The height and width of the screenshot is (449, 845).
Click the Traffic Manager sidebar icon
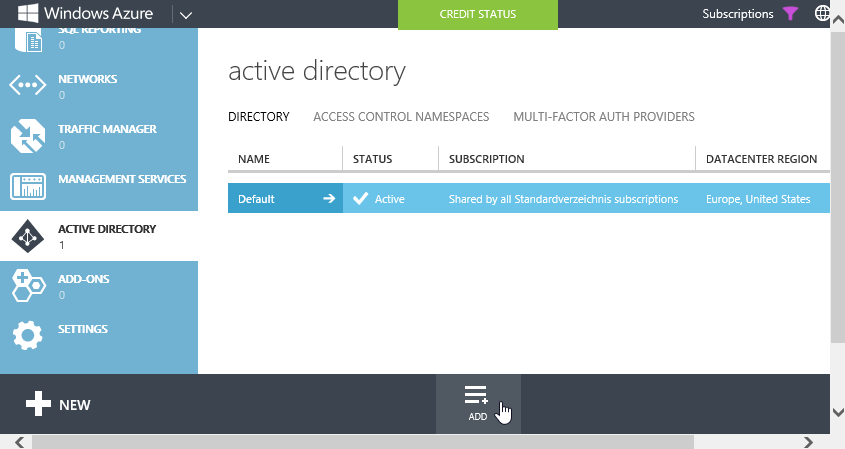pyautogui.click(x=27, y=136)
